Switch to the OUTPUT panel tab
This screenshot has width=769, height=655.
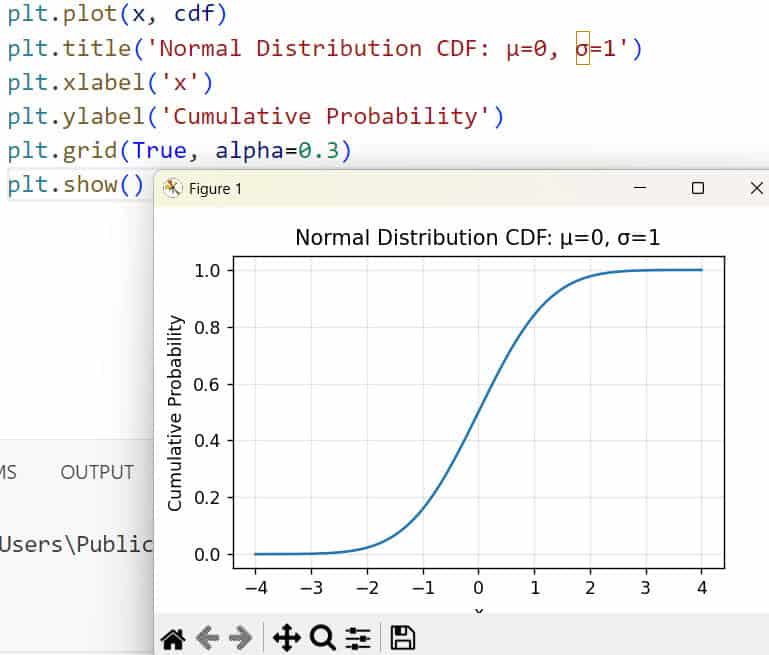pos(97,473)
